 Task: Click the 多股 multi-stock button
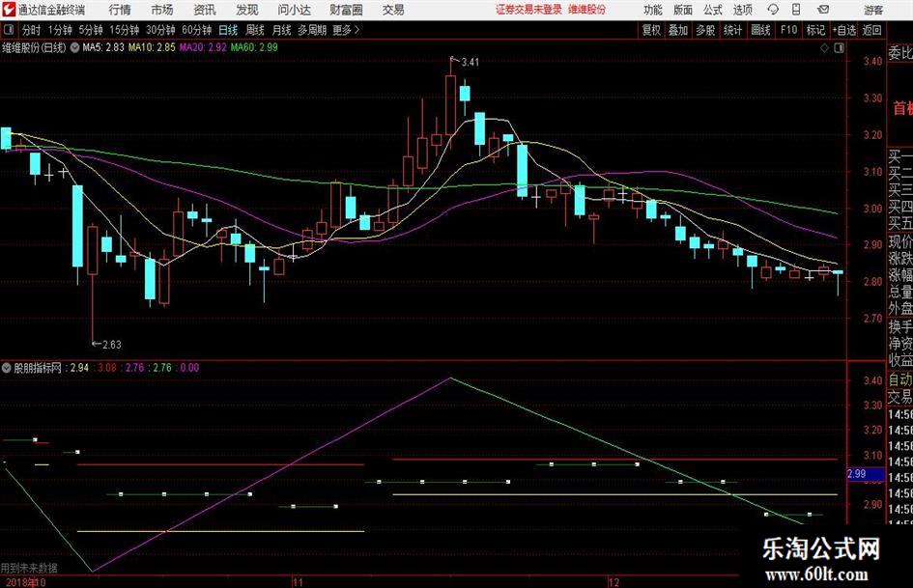705,30
